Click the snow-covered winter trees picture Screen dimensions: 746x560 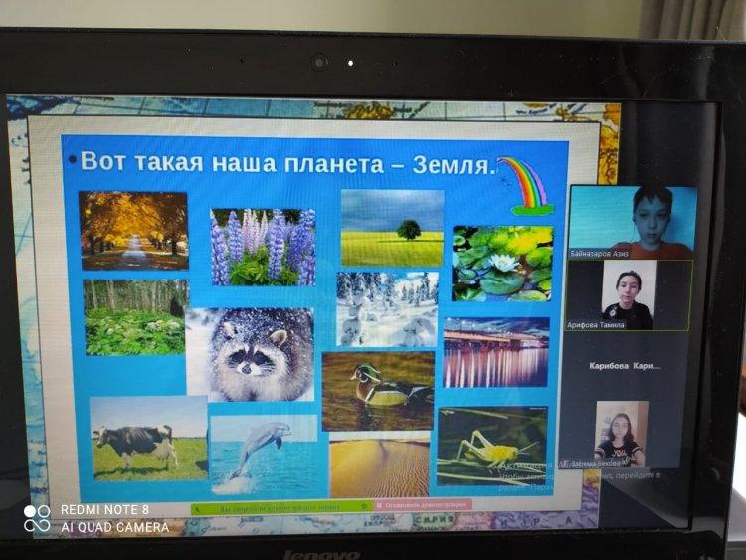point(387,309)
